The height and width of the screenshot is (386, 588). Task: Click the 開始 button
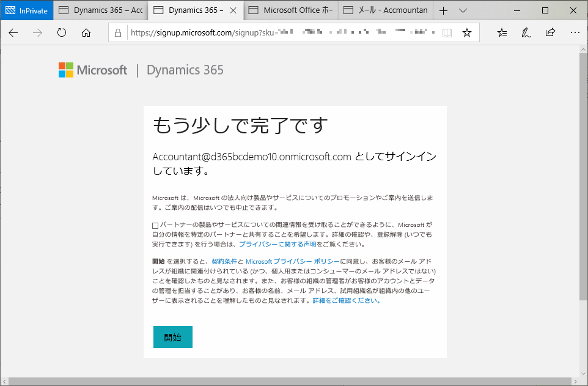click(173, 337)
